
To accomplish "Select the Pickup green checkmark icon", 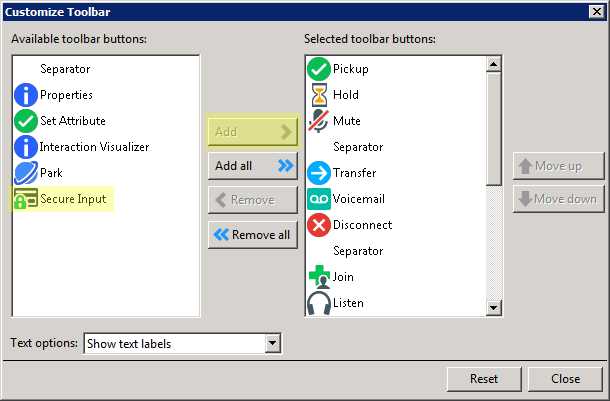I will tap(319, 69).
